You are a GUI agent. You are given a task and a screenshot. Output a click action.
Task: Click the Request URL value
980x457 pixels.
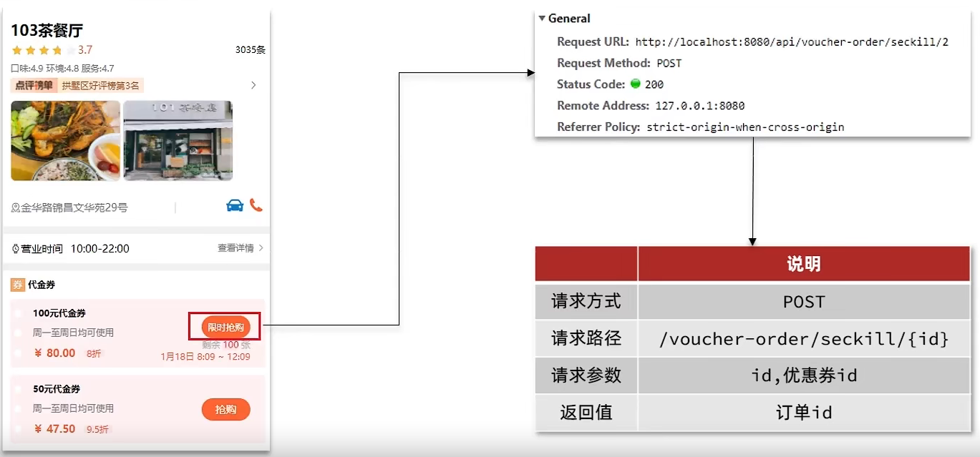point(792,41)
